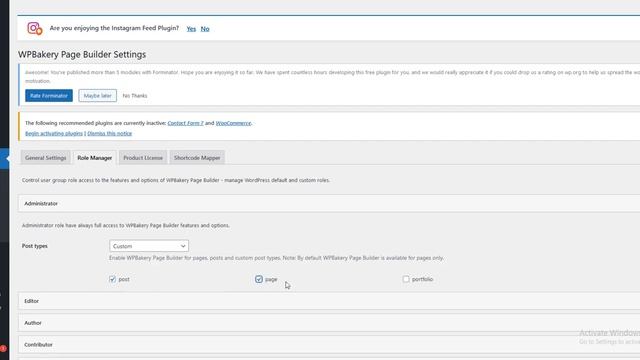Open the WooCommerce plugin link
640x360 pixels.
click(233, 123)
